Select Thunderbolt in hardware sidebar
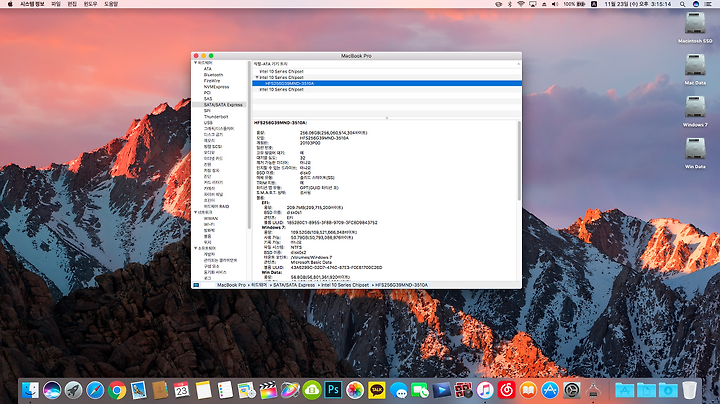The image size is (720, 404). coord(216,117)
